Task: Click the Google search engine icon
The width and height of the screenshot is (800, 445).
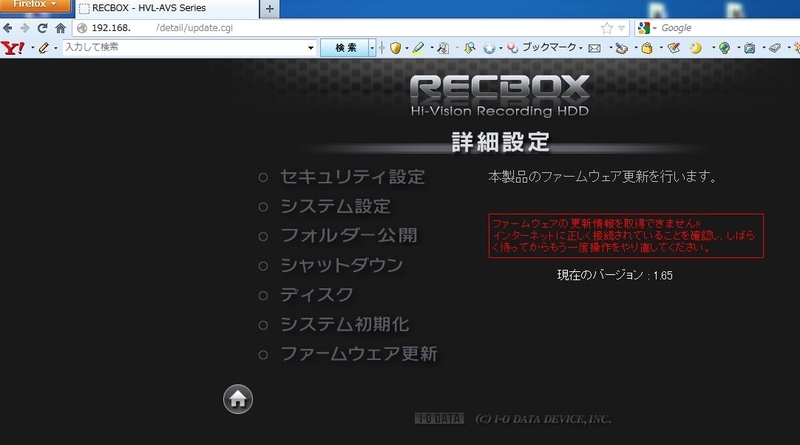Action: click(x=644, y=28)
